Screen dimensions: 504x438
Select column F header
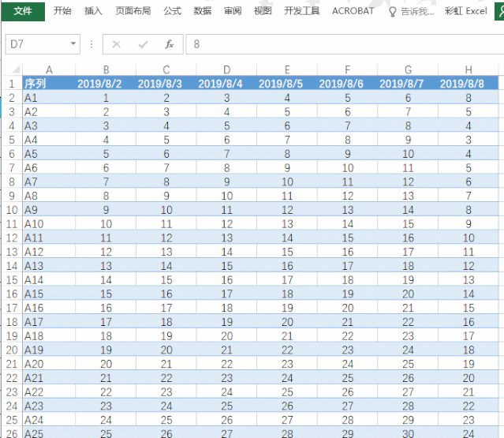tap(348, 69)
